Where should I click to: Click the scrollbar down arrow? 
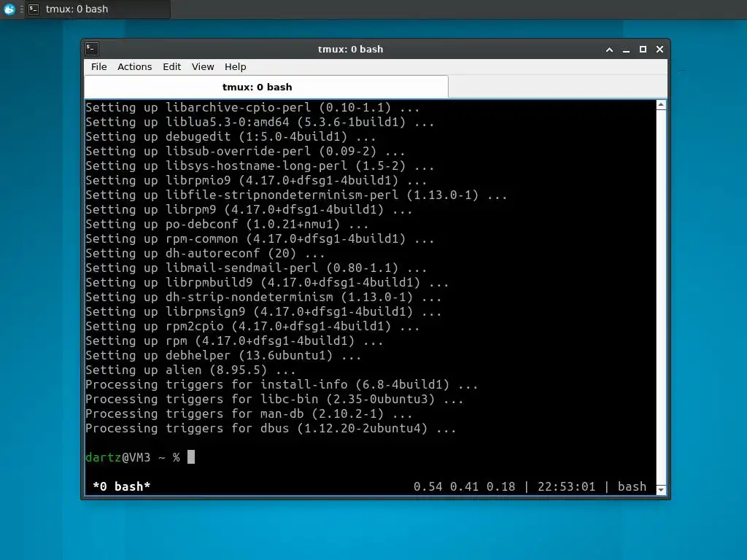[661, 489]
